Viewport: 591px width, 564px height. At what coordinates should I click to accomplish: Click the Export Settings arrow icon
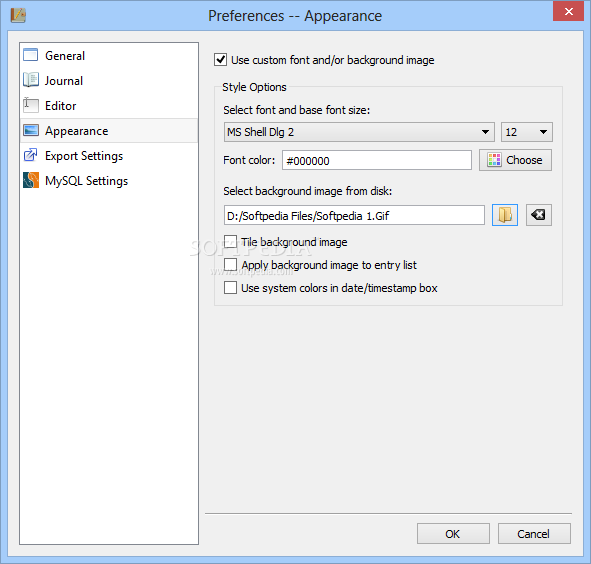pos(31,155)
